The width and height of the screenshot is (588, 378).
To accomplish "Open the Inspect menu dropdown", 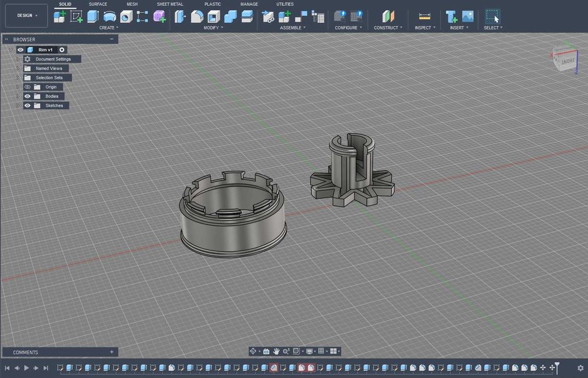I will pyautogui.click(x=425, y=28).
